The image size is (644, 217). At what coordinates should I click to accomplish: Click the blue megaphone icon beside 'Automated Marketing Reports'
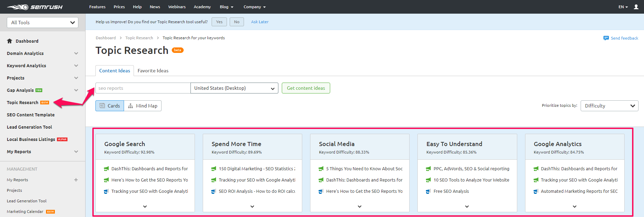coord(536,191)
